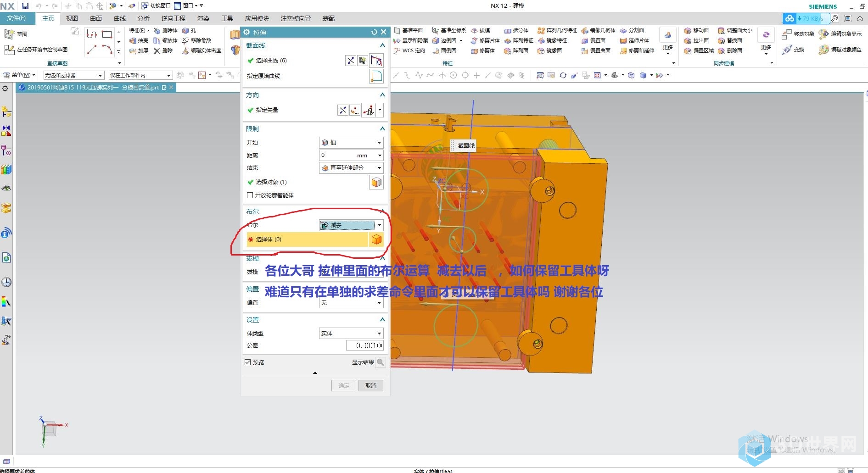This screenshot has height=473, width=868.
Task: Open the 仅在工作部件内 scope dropdown
Action: click(x=140, y=75)
